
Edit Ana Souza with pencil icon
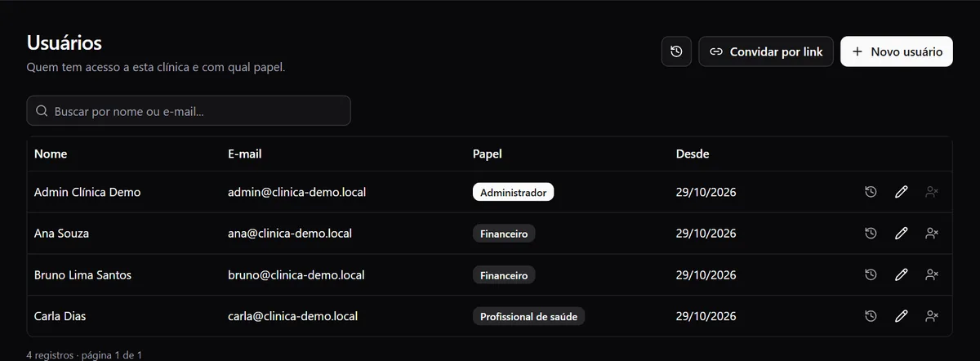tap(901, 234)
